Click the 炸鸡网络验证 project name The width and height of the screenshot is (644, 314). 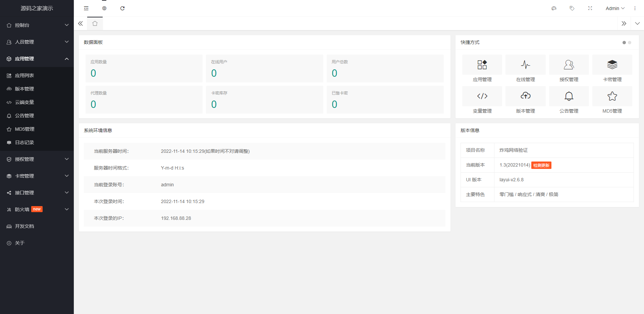[514, 150]
